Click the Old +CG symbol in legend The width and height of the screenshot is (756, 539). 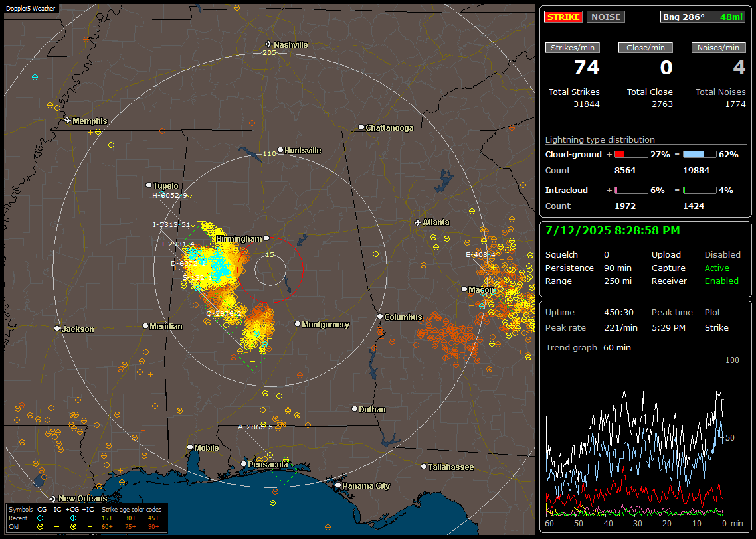(x=73, y=527)
